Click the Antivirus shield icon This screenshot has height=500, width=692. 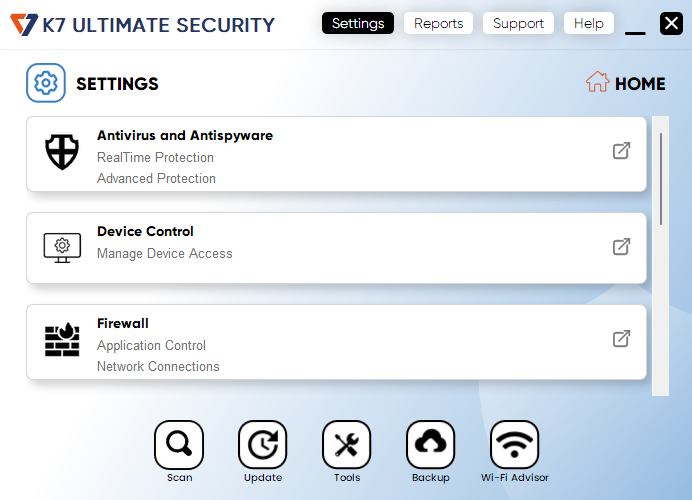tap(62, 152)
